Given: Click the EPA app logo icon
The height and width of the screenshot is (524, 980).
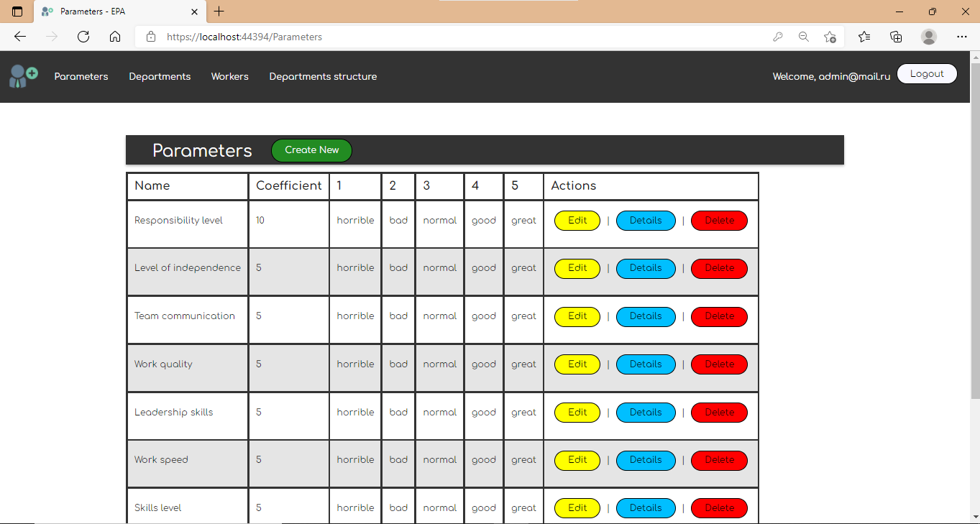Looking at the screenshot, I should (x=23, y=76).
